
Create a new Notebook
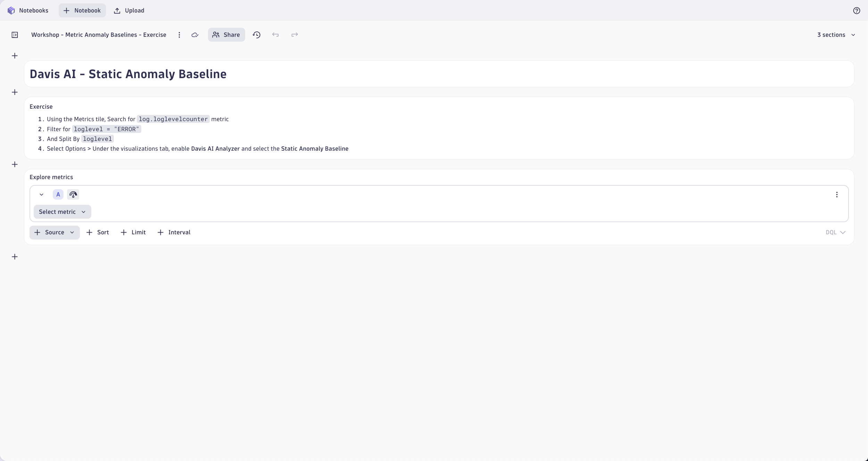point(82,10)
